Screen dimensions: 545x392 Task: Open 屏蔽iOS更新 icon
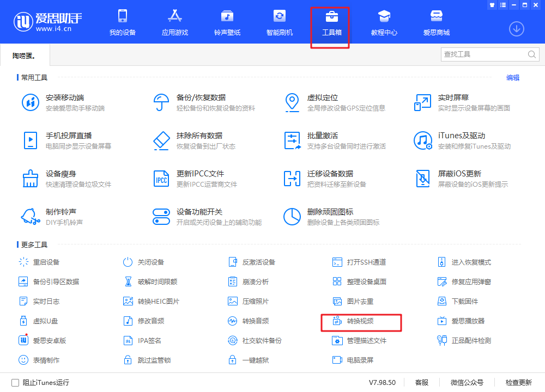[x=423, y=179]
